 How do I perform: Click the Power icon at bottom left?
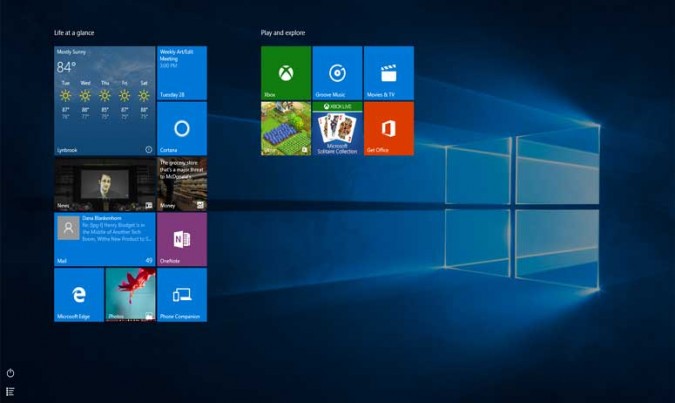[10, 373]
